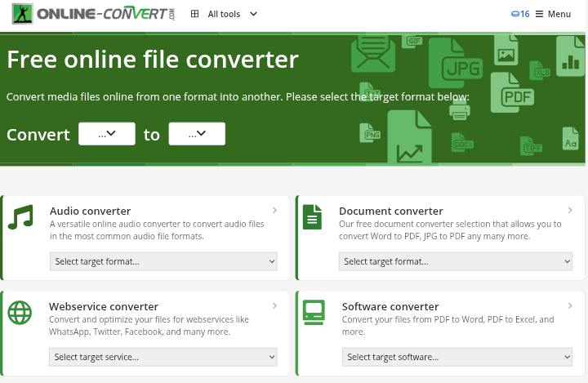Open the Convert source format dropdown
The height and width of the screenshot is (383, 588).
(107, 134)
